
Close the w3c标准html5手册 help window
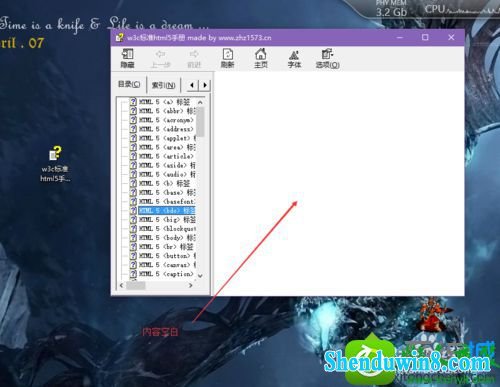click(451, 37)
